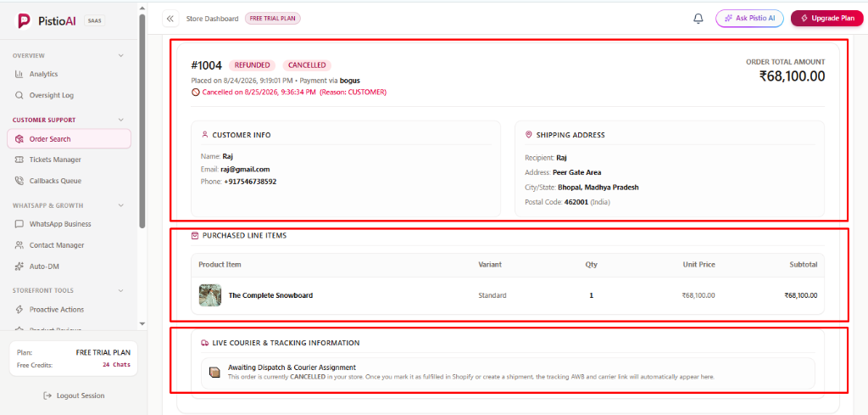Go to Tickets Manager
Image resolution: width=868 pixels, height=415 pixels.
pyautogui.click(x=70, y=160)
